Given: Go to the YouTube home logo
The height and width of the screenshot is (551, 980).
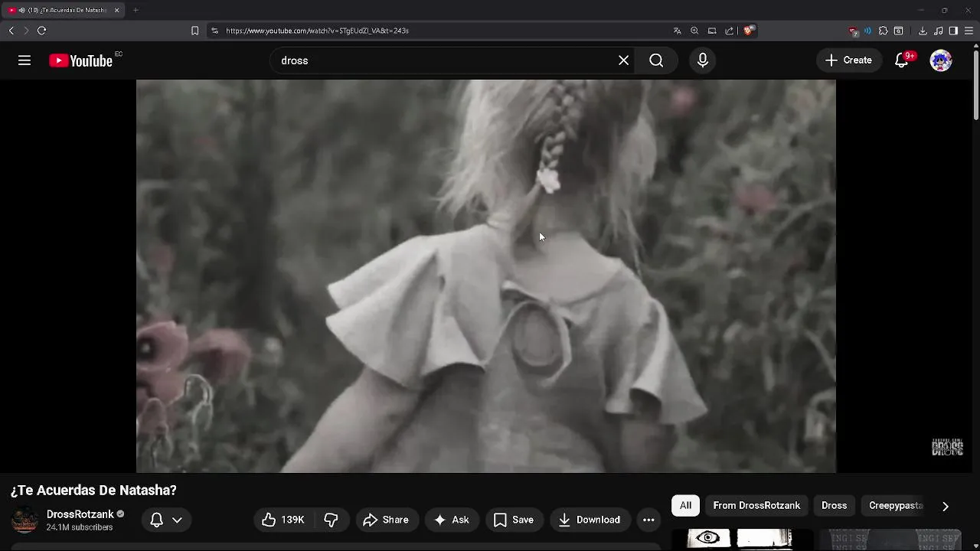Looking at the screenshot, I should [81, 60].
